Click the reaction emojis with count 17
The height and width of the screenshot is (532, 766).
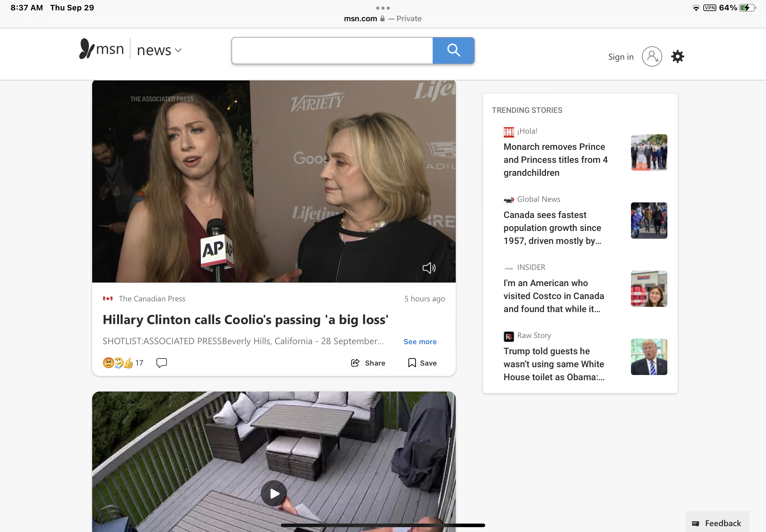click(x=123, y=363)
